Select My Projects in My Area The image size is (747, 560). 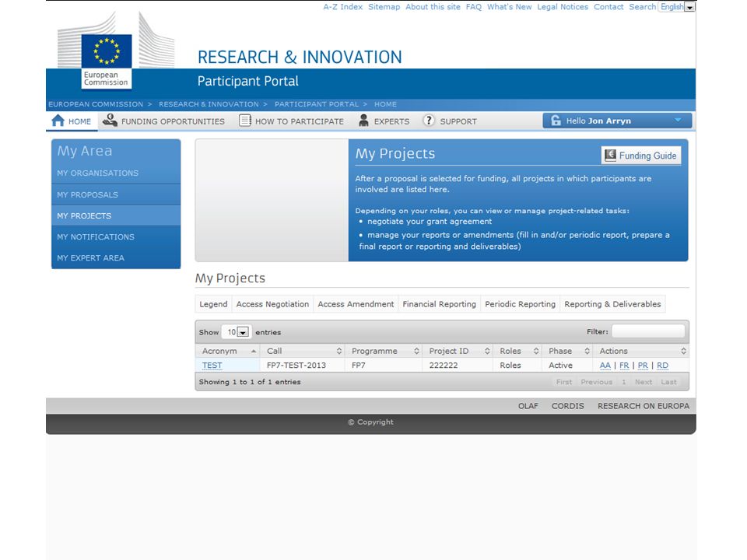click(x=116, y=215)
